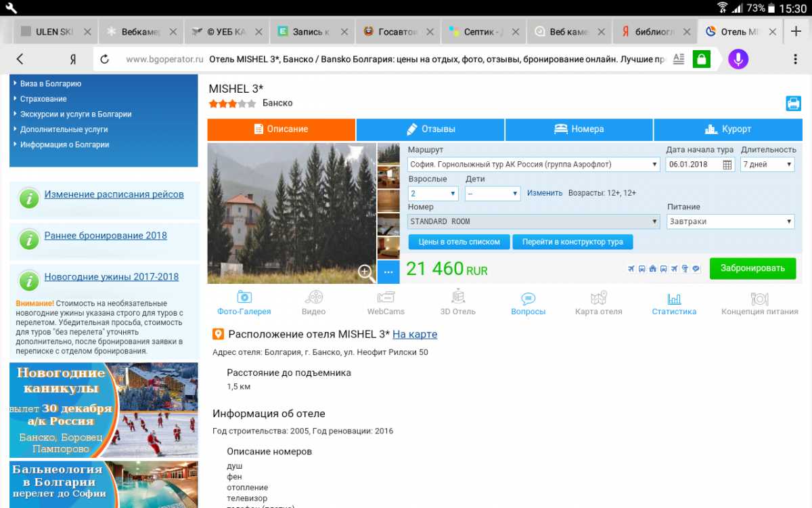
Task: Activate the purple voice search microphone
Action: 738,59
